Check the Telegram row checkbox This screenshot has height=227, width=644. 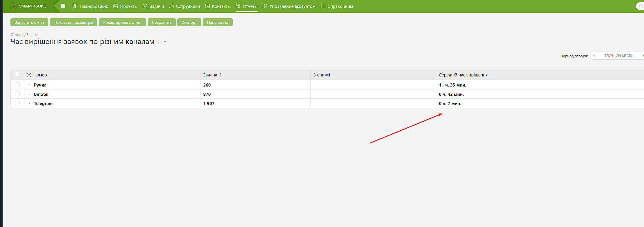[x=17, y=103]
